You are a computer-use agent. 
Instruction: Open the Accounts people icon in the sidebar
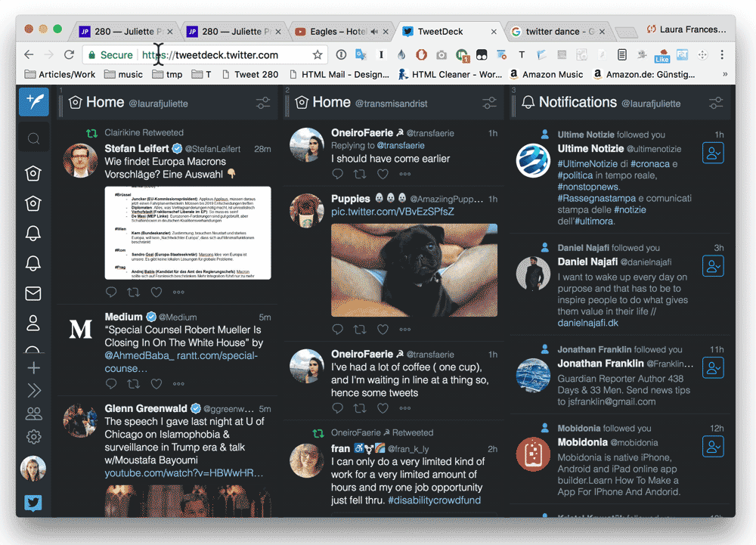[34, 413]
